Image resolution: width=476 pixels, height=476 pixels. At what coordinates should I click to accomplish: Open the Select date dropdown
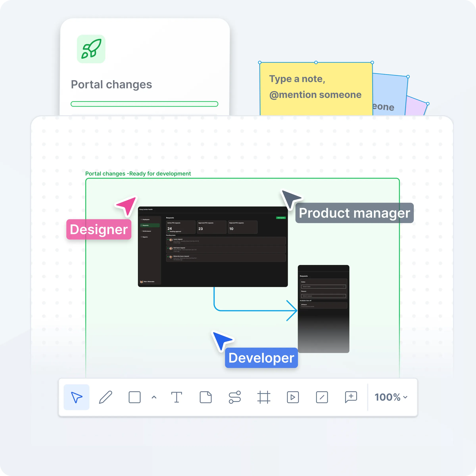coord(323,287)
